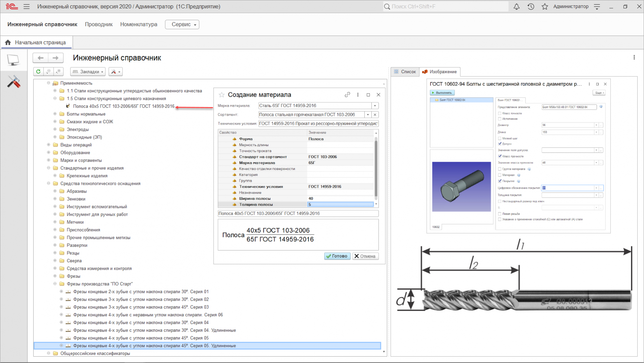Expand the Виды операций tree node
644x363 pixels.
[x=48, y=145]
